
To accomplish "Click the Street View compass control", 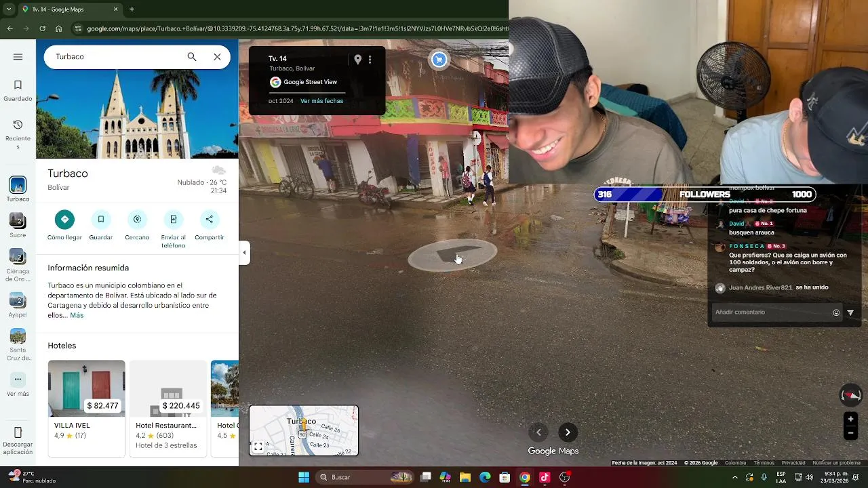I will 850,395.
